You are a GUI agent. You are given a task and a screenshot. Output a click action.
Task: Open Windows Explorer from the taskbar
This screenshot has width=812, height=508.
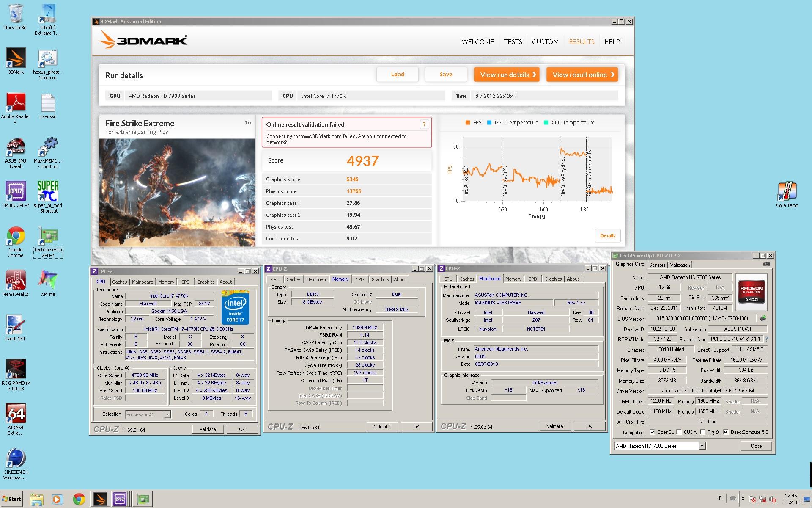pyautogui.click(x=37, y=500)
